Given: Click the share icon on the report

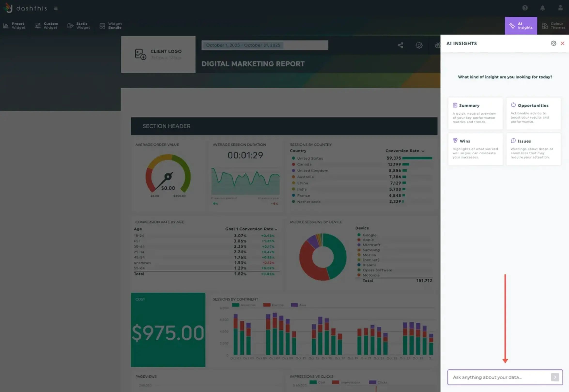Looking at the screenshot, I should pos(400,45).
